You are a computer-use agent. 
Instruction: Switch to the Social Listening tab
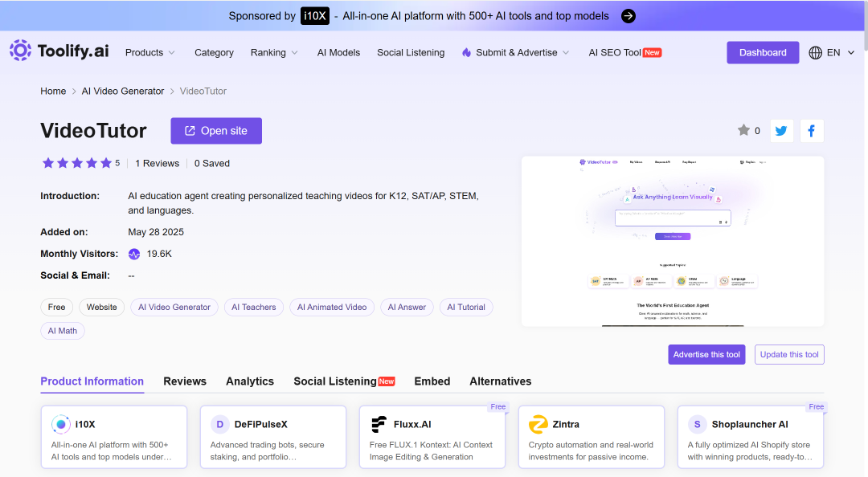344,381
